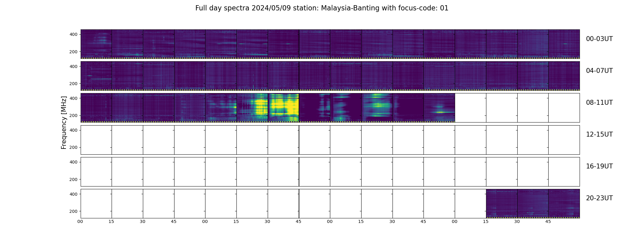Viewport: 644px width, 245px height.
Task: Click the first spectrogram panel of the 04-07UT row
Action: tap(96, 76)
